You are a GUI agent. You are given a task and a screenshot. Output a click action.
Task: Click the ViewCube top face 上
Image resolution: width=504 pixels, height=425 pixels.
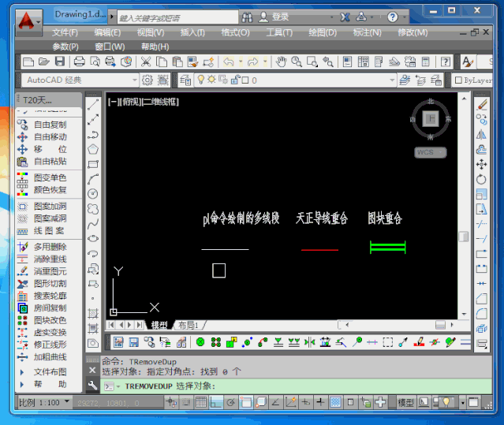pos(431,119)
